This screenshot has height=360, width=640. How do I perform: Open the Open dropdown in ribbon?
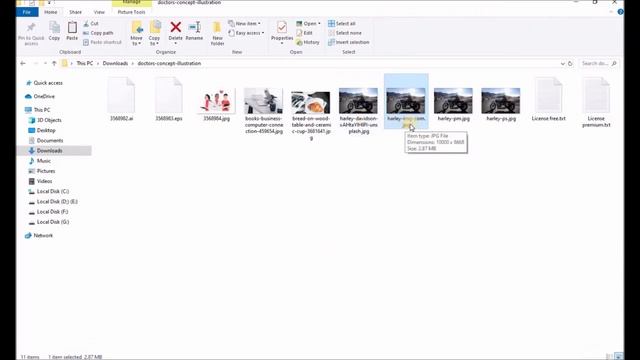click(x=308, y=24)
